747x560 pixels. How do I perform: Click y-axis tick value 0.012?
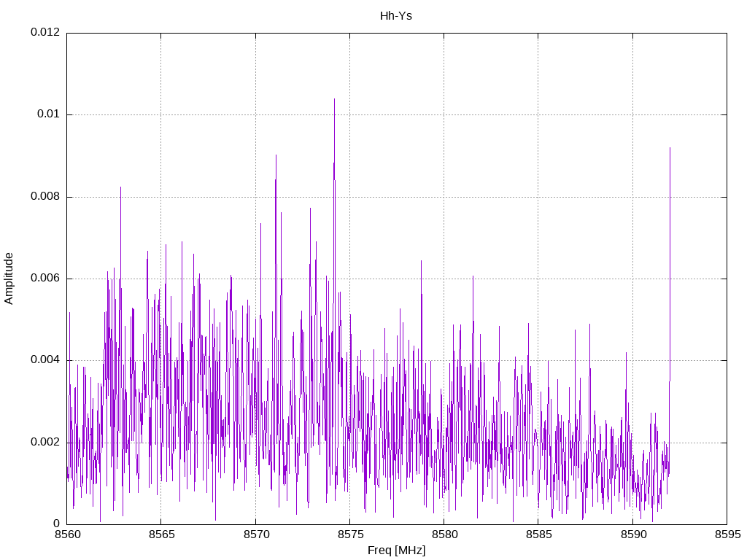(45, 32)
